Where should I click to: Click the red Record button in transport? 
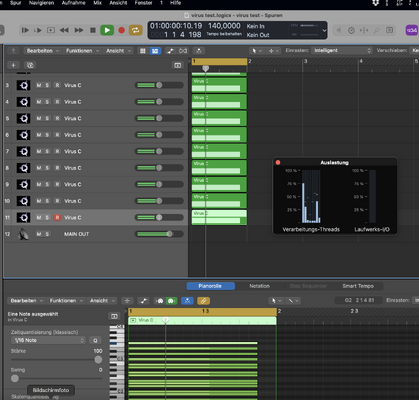tap(122, 30)
